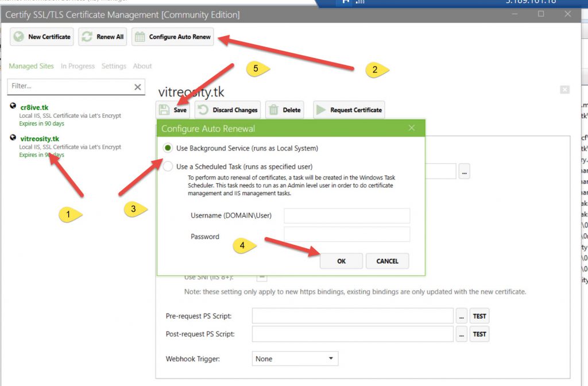Browse for Post-request PS Script file

pos(462,334)
